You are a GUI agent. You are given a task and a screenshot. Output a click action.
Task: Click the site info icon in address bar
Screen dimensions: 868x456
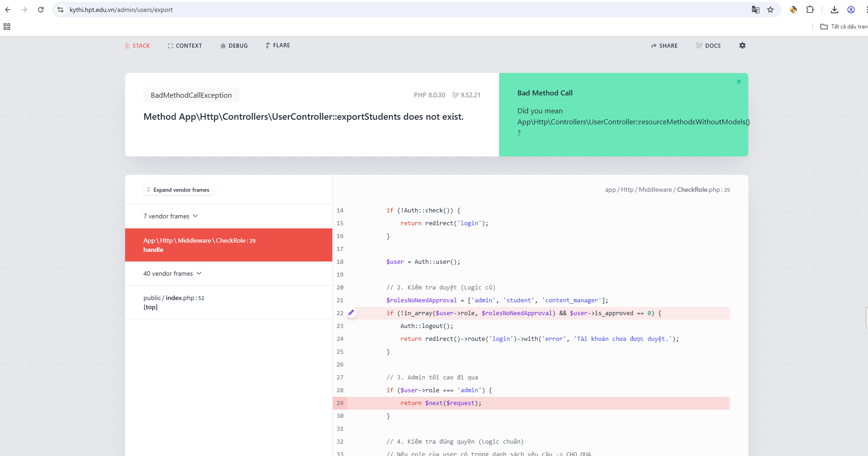click(60, 10)
